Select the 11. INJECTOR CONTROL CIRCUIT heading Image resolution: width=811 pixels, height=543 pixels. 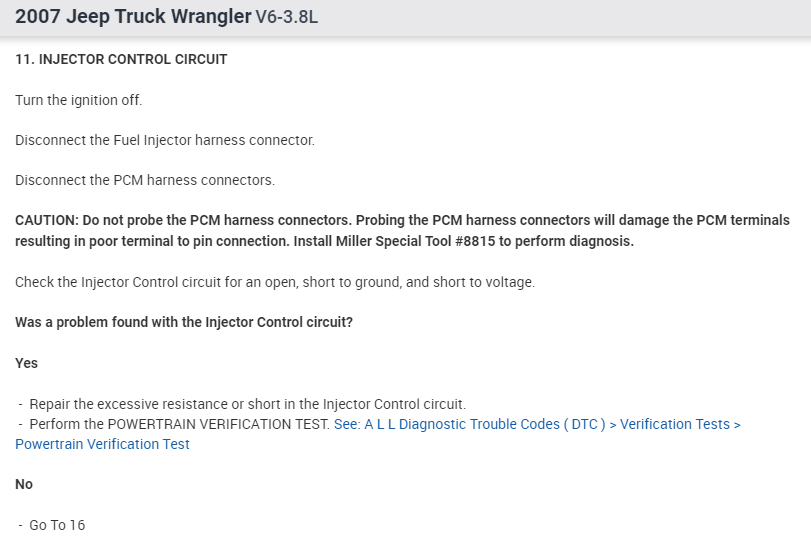[x=121, y=59]
